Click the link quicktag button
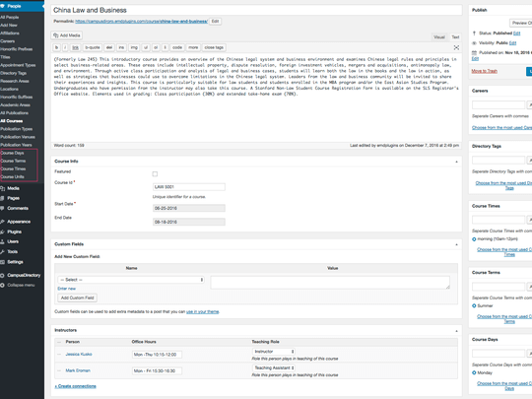Image resolution: width=532 pixels, height=399 pixels. point(75,47)
